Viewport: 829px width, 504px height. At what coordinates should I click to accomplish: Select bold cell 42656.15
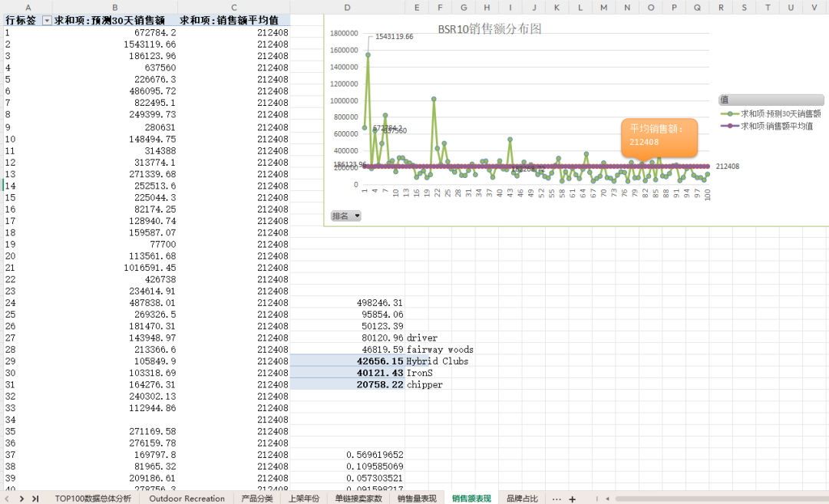(348, 361)
